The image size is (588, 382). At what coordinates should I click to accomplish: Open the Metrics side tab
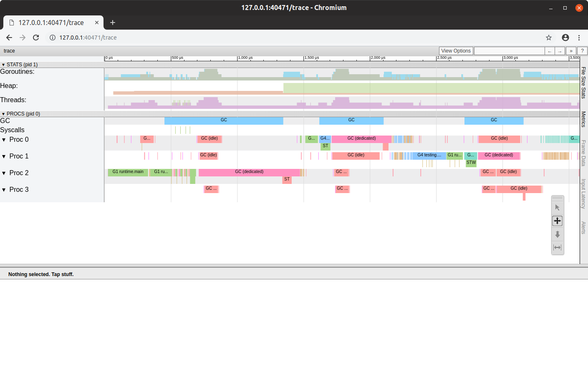point(583,119)
